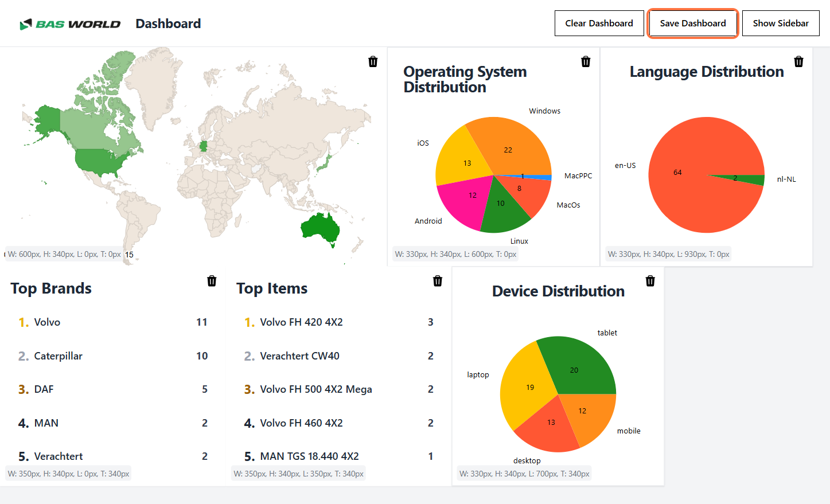Select MAN TGS 18.440 4X2 item
The height and width of the screenshot is (504, 830).
point(339,456)
